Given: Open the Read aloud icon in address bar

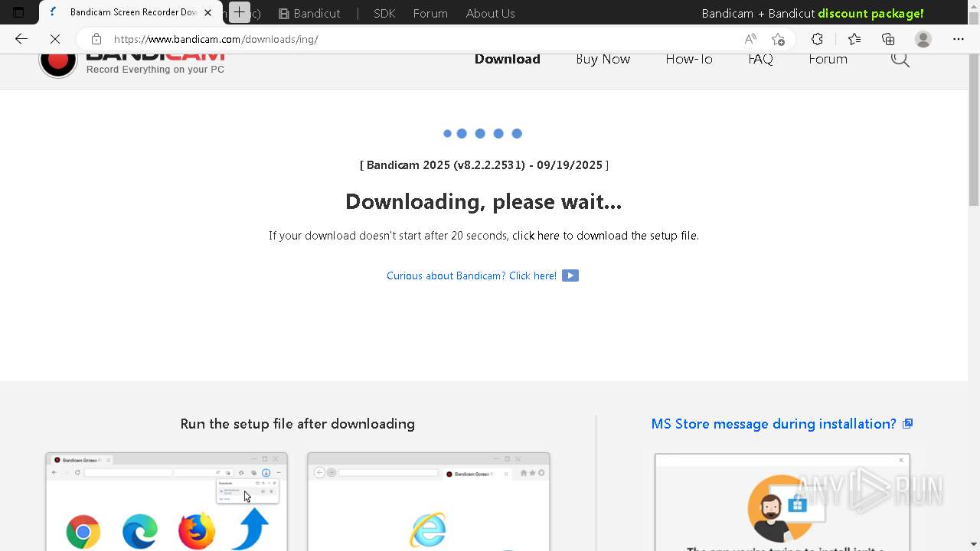Looking at the screenshot, I should (750, 39).
